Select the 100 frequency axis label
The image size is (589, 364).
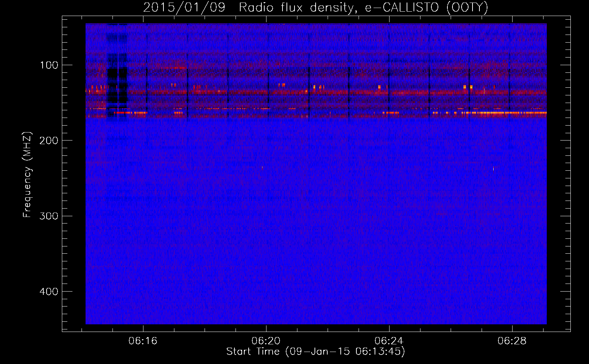(49, 65)
